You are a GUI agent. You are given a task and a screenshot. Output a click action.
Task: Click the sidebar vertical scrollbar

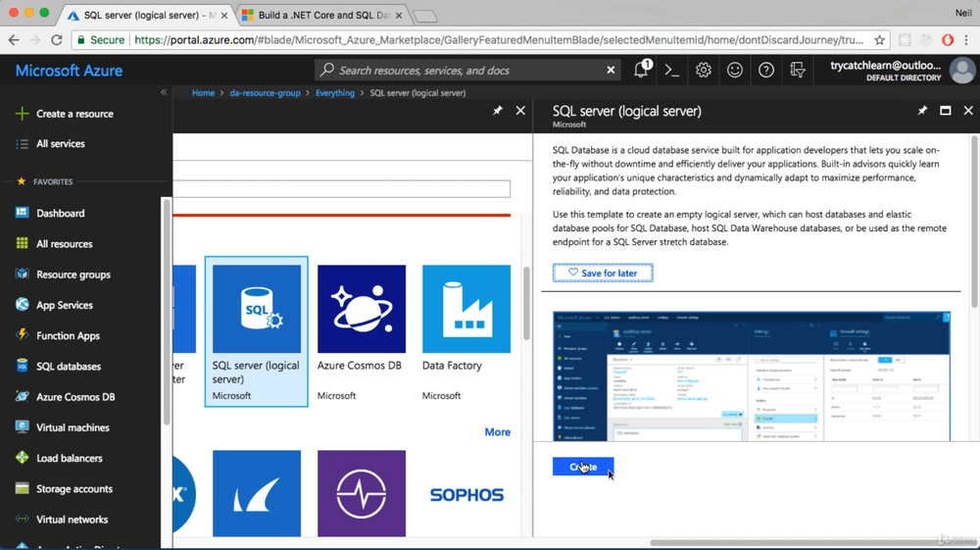tap(167, 313)
